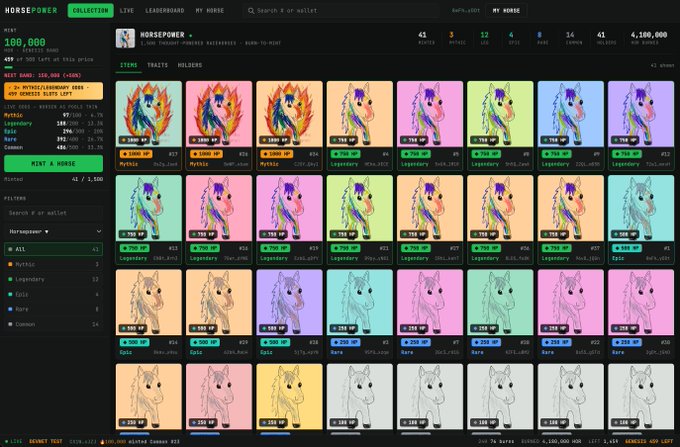Switch to the Holders tab
The width and height of the screenshot is (680, 447).
pos(190,65)
